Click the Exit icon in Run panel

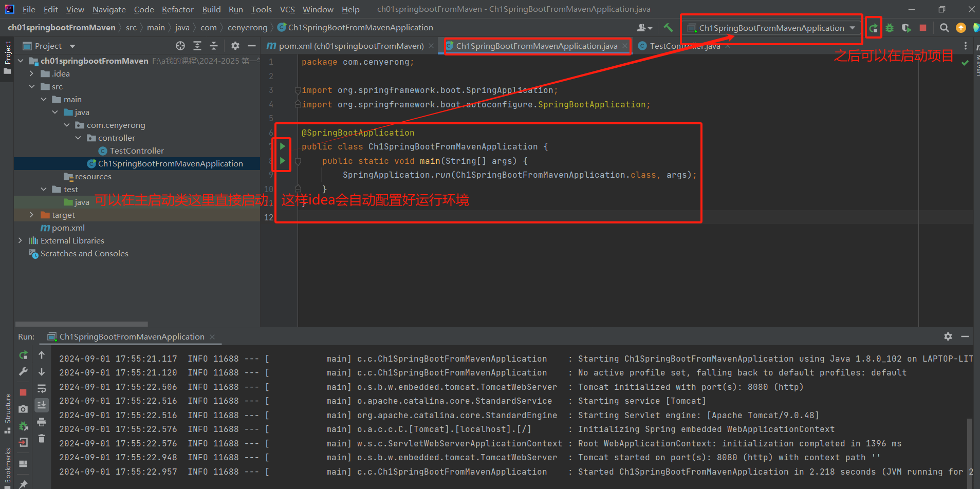click(x=23, y=442)
